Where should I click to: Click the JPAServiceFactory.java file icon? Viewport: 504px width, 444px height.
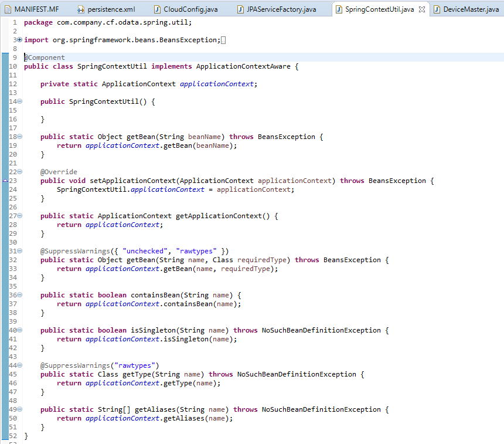tap(241, 9)
